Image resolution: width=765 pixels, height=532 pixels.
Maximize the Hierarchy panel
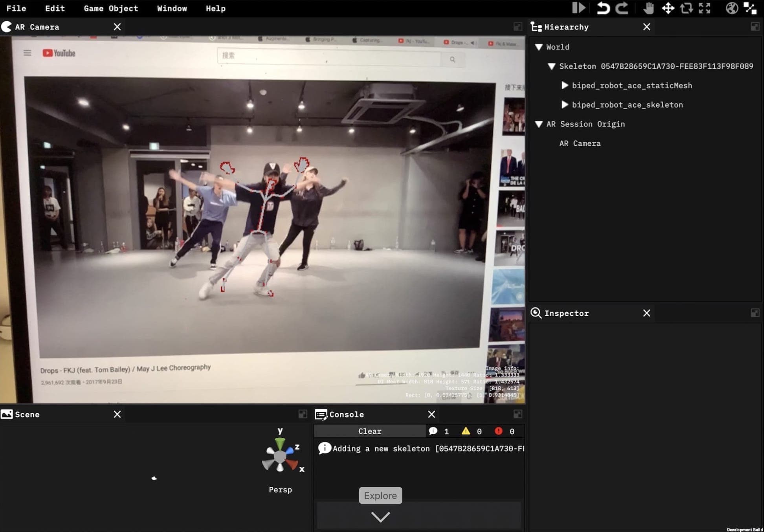[755, 27]
